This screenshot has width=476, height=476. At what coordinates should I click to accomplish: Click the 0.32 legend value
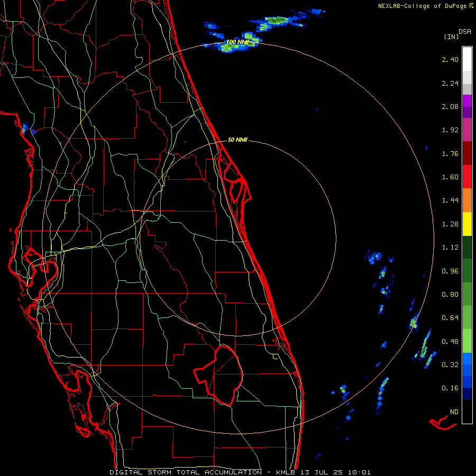pos(450,365)
